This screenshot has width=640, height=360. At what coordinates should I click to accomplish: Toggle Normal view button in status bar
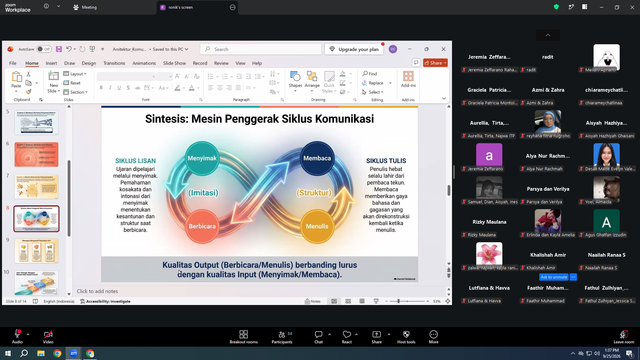(334, 301)
